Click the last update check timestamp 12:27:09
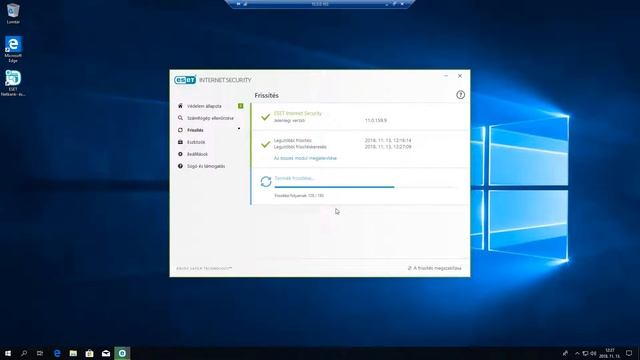This screenshot has width=640, height=360. [388, 147]
